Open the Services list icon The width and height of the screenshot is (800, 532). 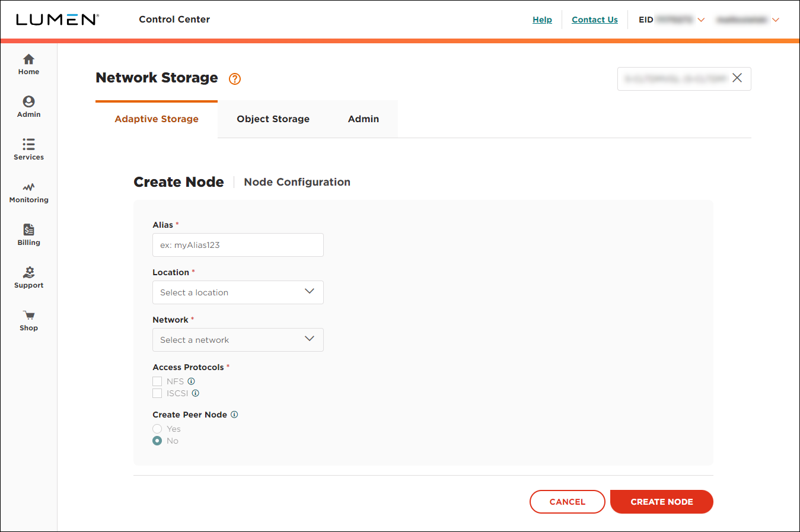tap(28, 144)
